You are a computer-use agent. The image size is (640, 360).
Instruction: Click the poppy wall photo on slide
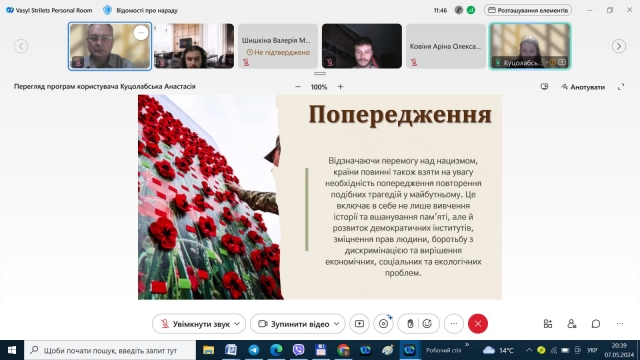[x=209, y=197]
